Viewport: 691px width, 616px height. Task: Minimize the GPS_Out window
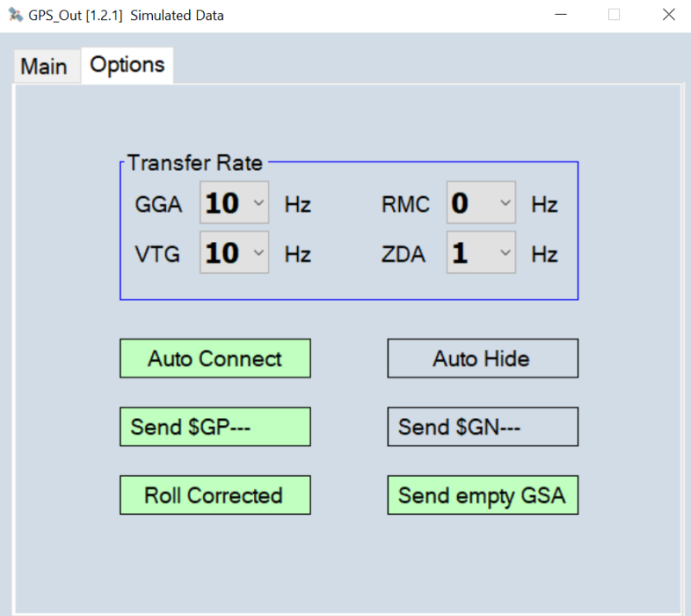561,15
